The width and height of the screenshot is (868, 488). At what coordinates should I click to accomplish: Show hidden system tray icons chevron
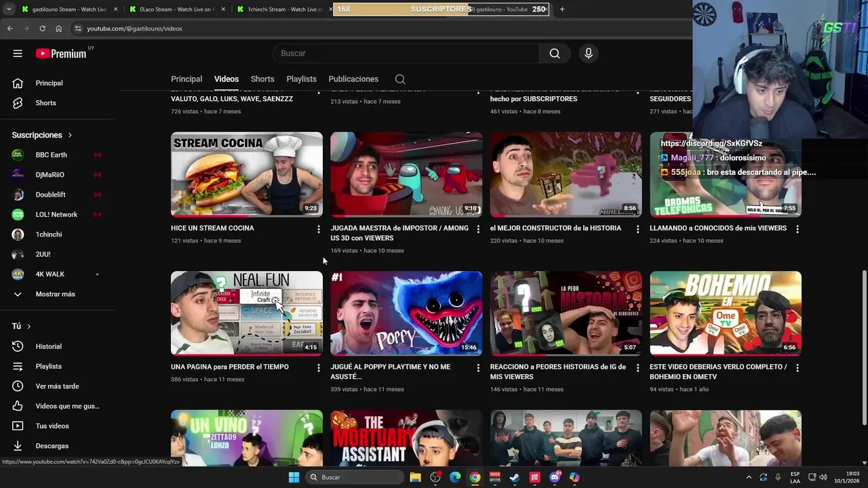(749, 477)
